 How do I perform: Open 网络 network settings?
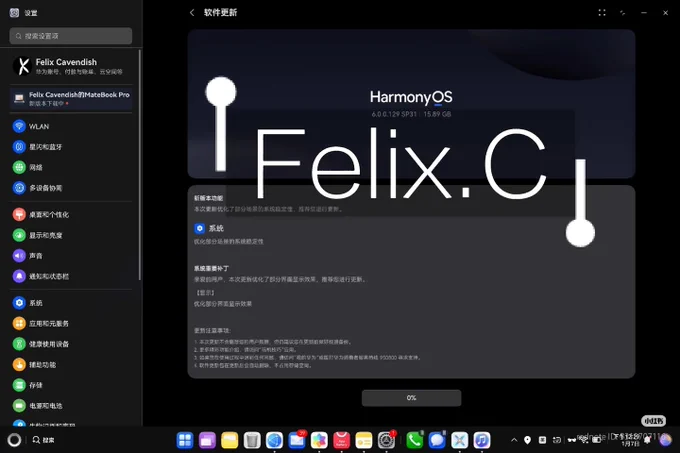pyautogui.click(x=71, y=167)
